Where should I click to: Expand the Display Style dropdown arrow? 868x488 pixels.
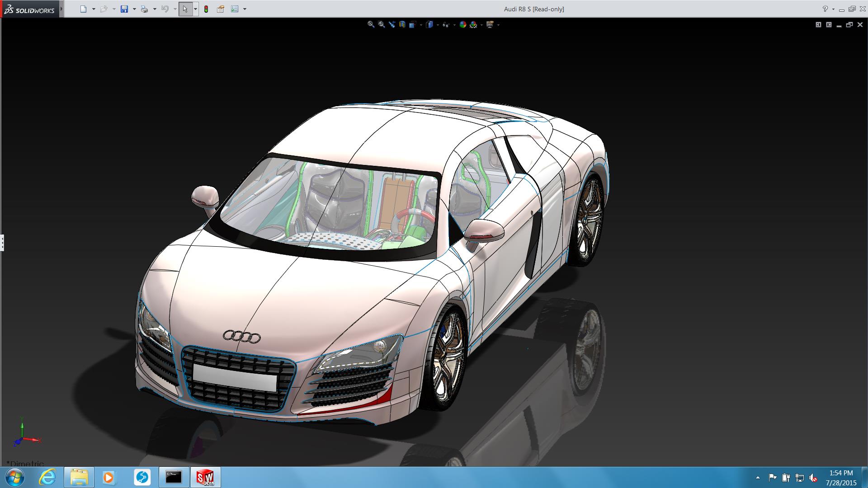438,25
